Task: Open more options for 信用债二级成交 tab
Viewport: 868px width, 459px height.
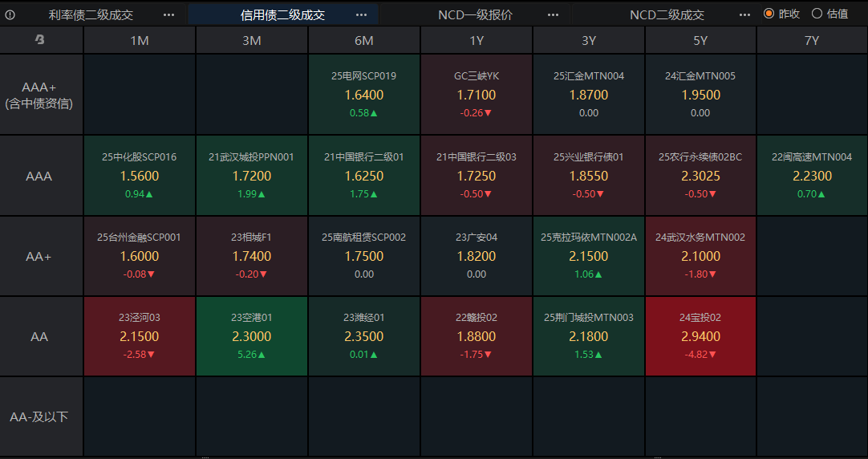Action: tap(361, 14)
